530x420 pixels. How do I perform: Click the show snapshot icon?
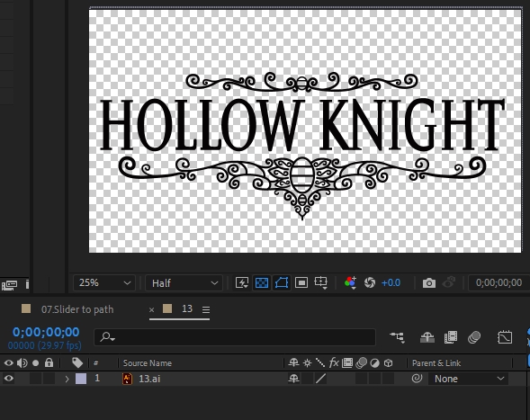449,282
